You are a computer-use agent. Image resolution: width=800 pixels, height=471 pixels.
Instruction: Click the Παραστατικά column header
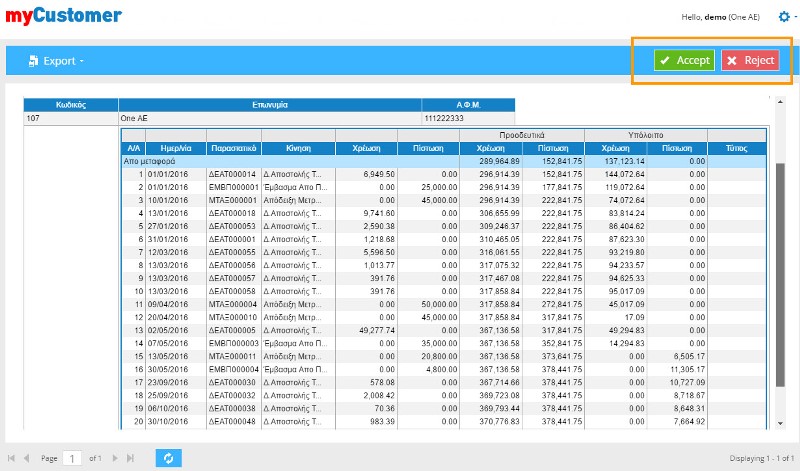(233, 147)
